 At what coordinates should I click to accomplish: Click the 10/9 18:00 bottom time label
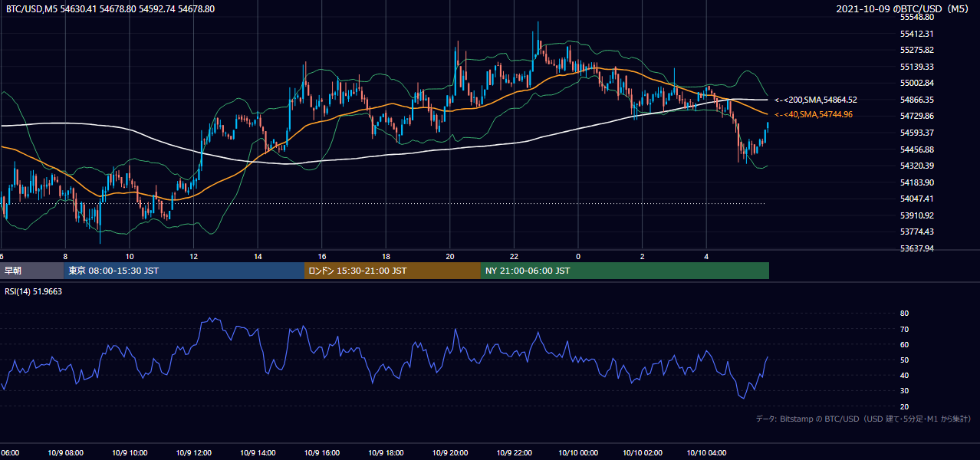386,452
